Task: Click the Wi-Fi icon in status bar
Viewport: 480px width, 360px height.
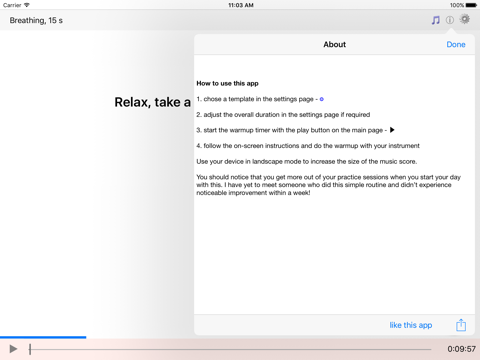Action: 27,5
